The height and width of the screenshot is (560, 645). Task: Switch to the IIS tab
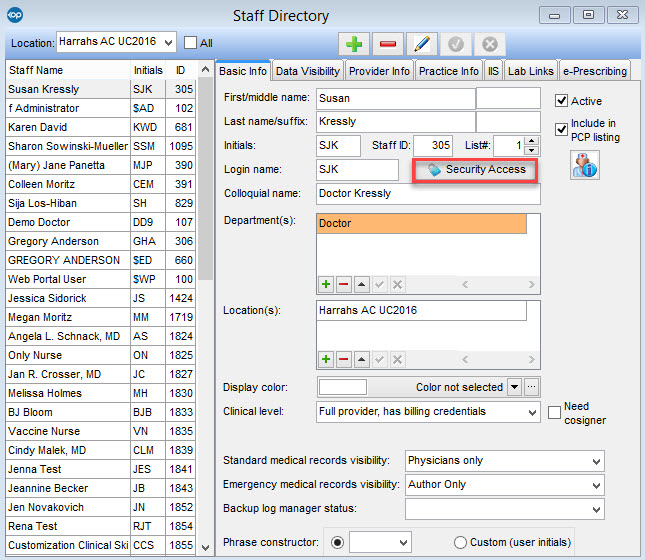coord(493,71)
